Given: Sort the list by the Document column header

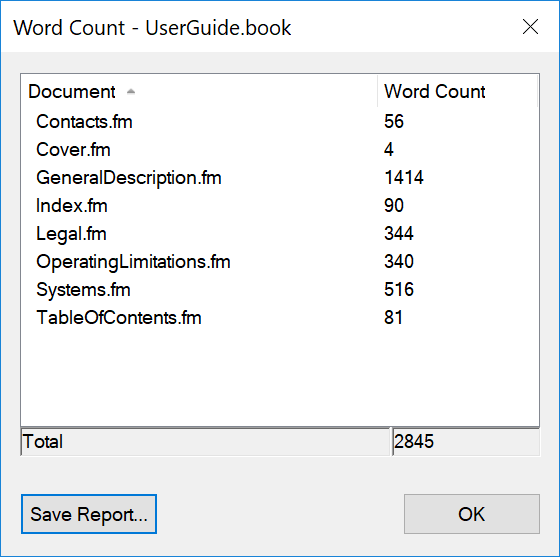Looking at the screenshot, I should click(x=199, y=91).
